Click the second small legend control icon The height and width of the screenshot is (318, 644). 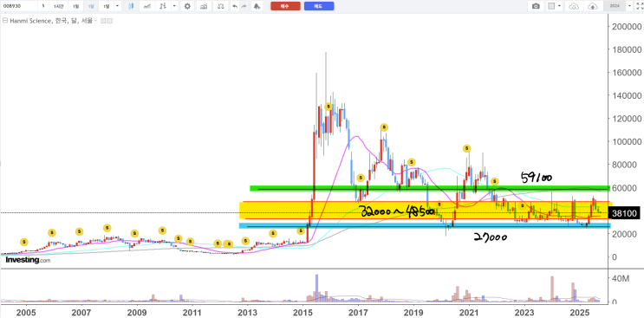click(109, 21)
